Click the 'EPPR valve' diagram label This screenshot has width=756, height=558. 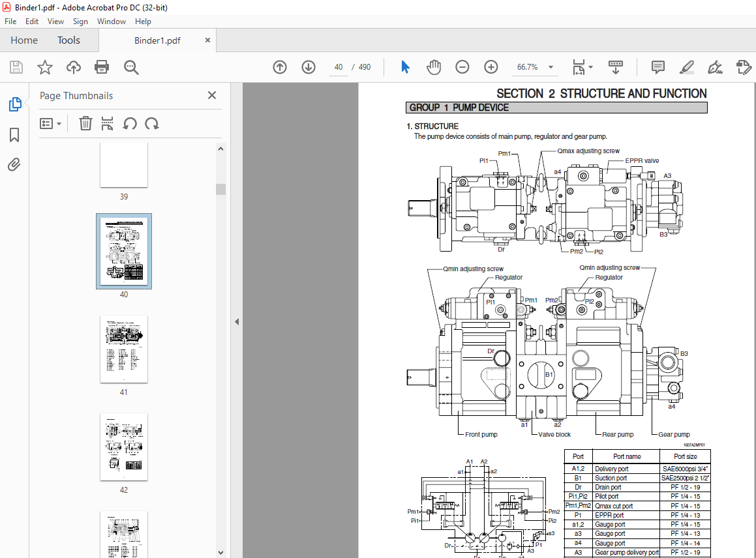point(642,161)
